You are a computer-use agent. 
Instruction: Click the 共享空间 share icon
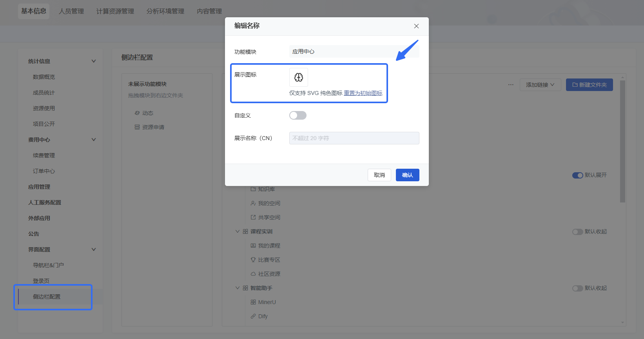253,217
